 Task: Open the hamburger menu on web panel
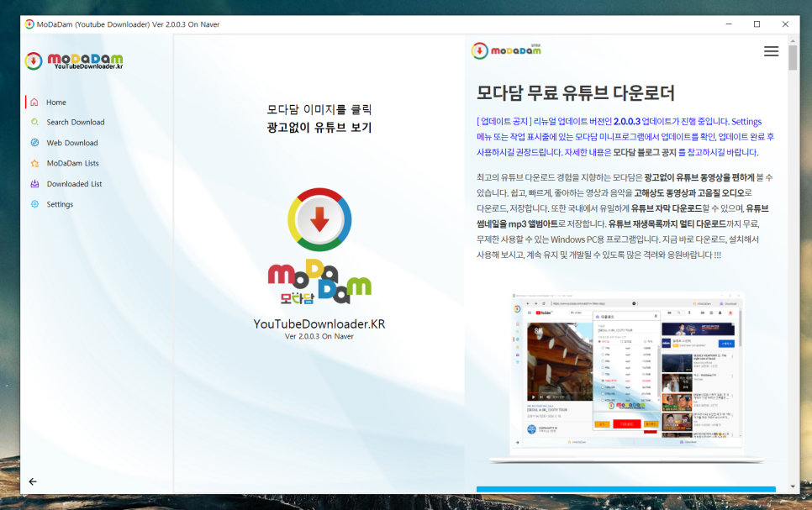pos(771,51)
